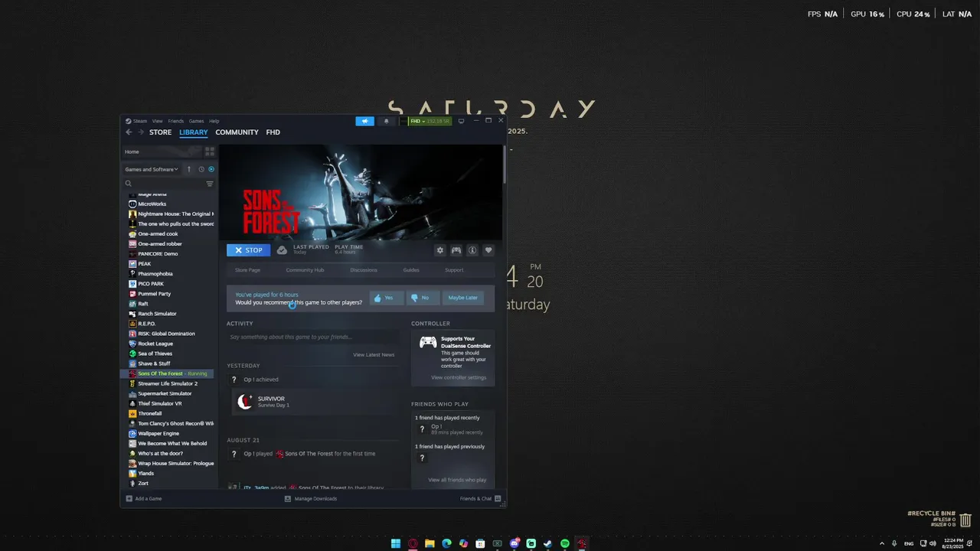
Task: Open game settings gear for Sons Of The Forest
Action: click(440, 250)
